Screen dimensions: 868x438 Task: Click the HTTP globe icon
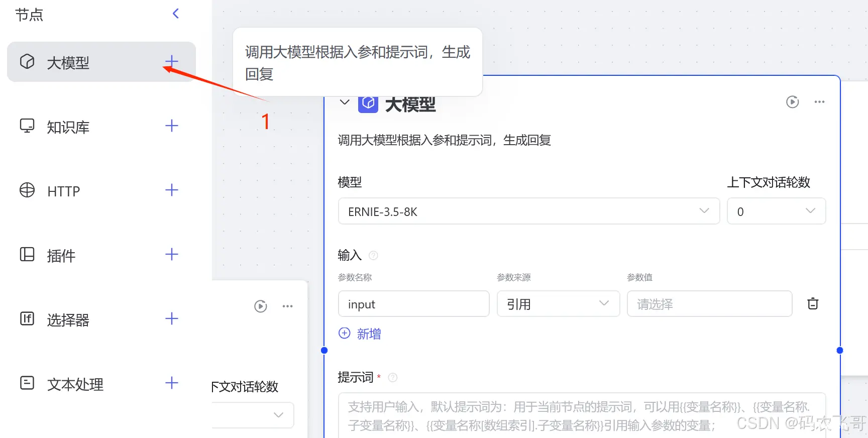tap(27, 190)
